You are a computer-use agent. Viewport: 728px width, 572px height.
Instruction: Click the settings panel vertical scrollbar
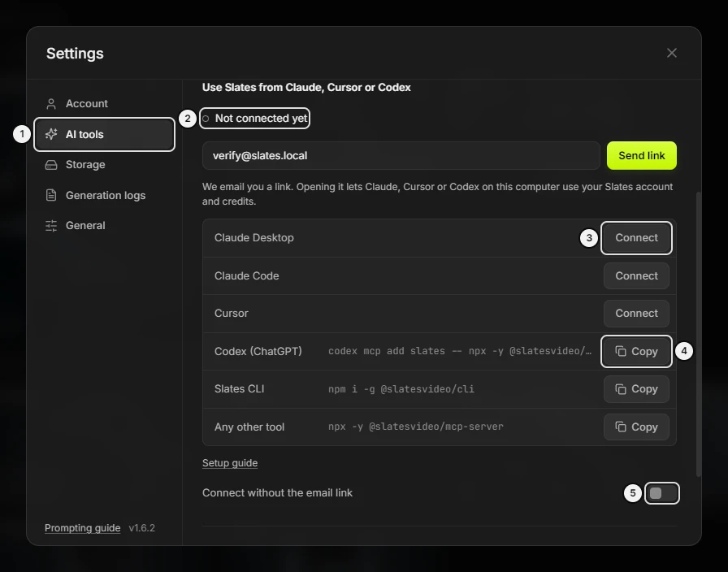pos(698,334)
